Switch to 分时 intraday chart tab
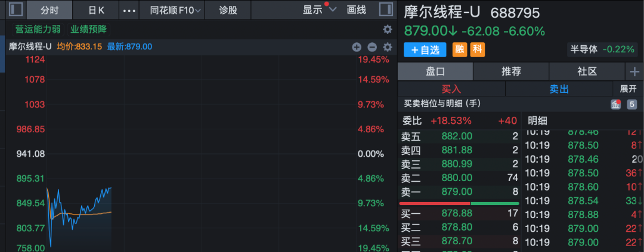This screenshot has height=252, width=644. tap(49, 10)
